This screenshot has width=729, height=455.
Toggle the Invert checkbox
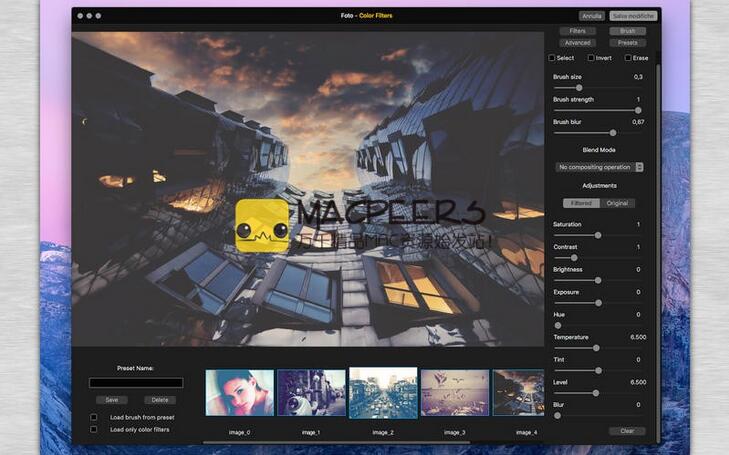pos(590,58)
